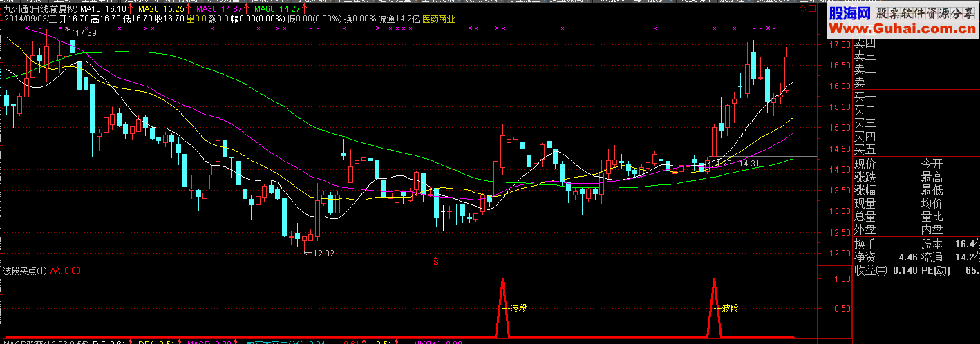Click the 涨幅 field label
980x344 pixels.
coord(865,191)
